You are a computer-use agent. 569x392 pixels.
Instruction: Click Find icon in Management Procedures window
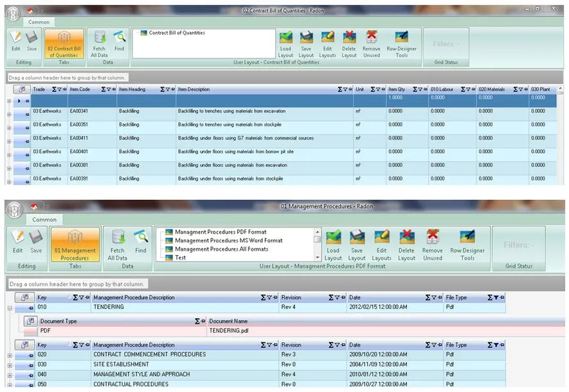click(140, 241)
